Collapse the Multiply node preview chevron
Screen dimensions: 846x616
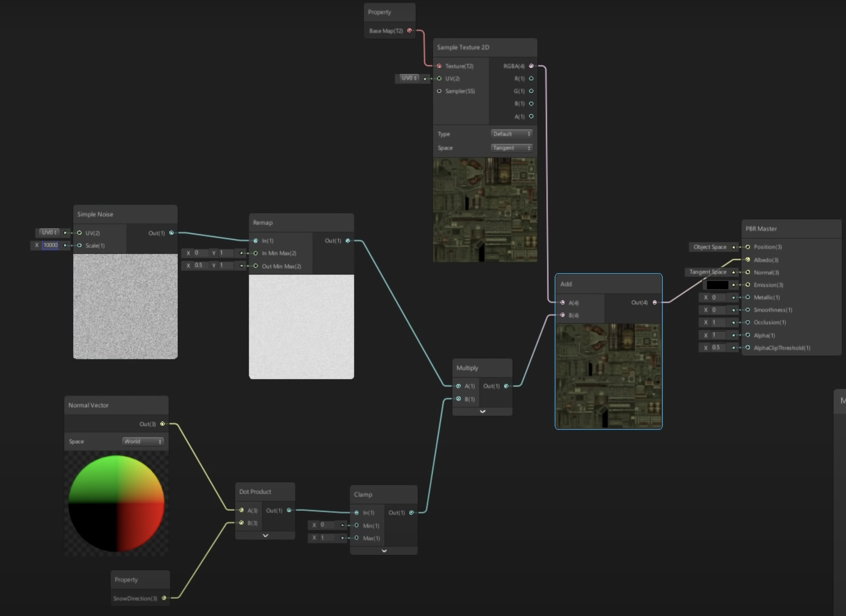click(482, 412)
